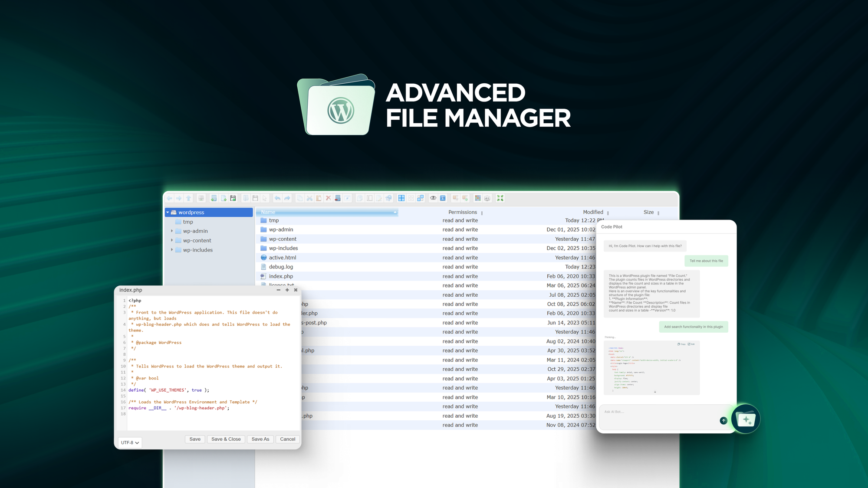This screenshot has width=868, height=488.
Task: Open the UTF-8 encoding dropdown
Action: pyautogui.click(x=129, y=442)
